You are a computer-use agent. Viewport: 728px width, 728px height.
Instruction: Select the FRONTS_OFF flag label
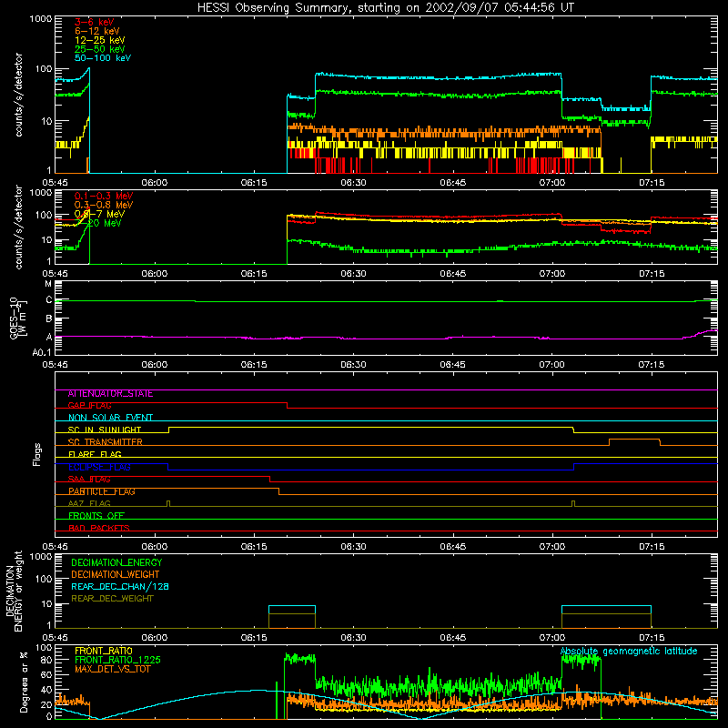96,516
